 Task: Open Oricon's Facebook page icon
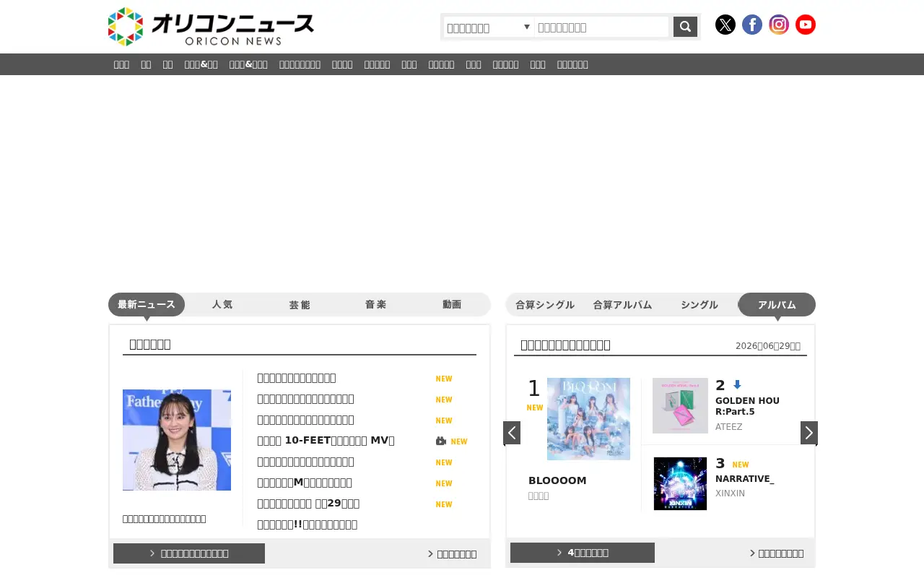752,25
